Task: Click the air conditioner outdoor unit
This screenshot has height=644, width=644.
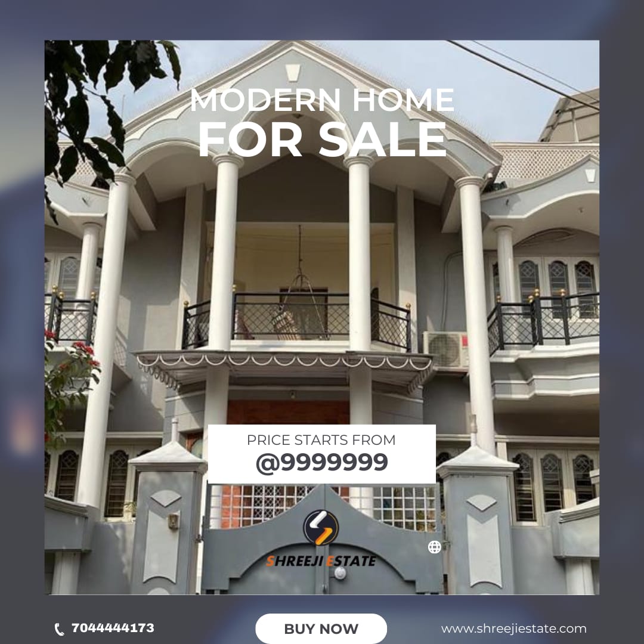Action: [x=445, y=349]
